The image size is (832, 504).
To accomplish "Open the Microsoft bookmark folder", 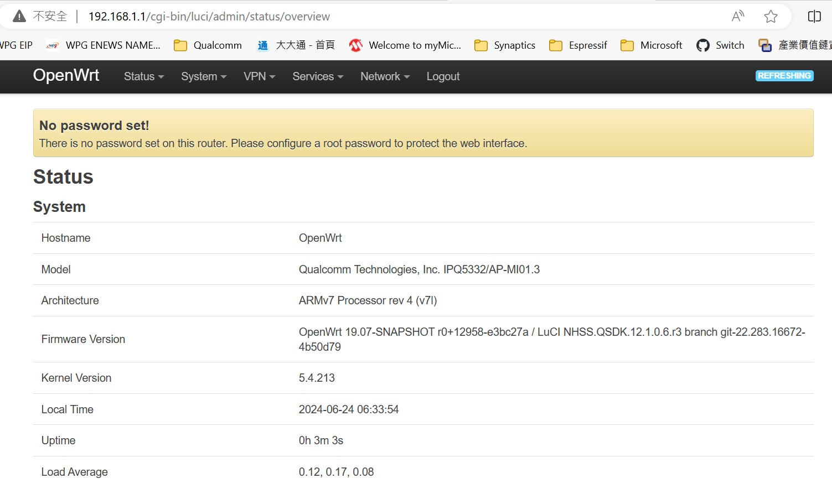I will pos(651,45).
